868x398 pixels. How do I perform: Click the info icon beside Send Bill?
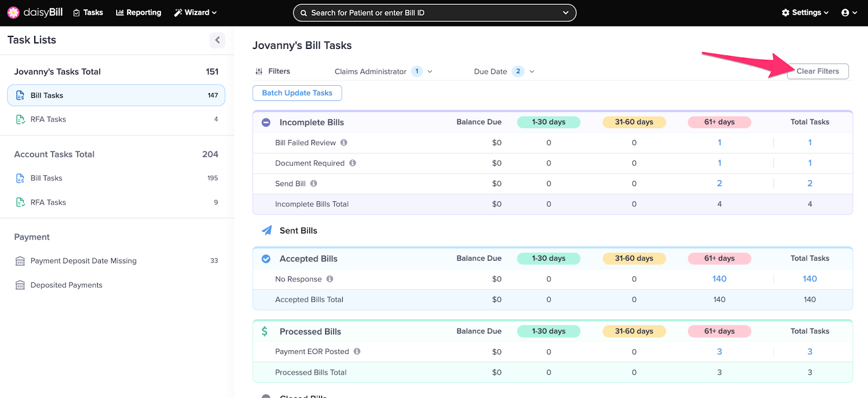(314, 184)
